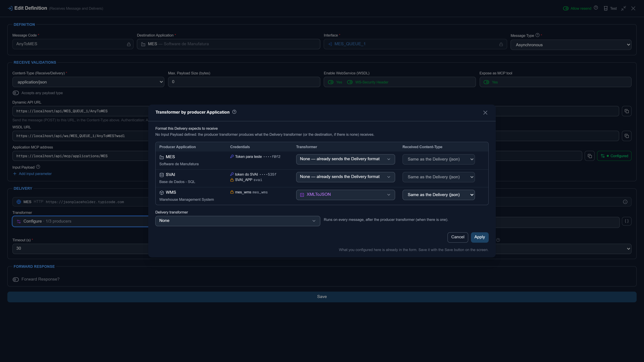The width and height of the screenshot is (644, 362).
Task: Copy the WSDL URL
Action: tap(627, 136)
